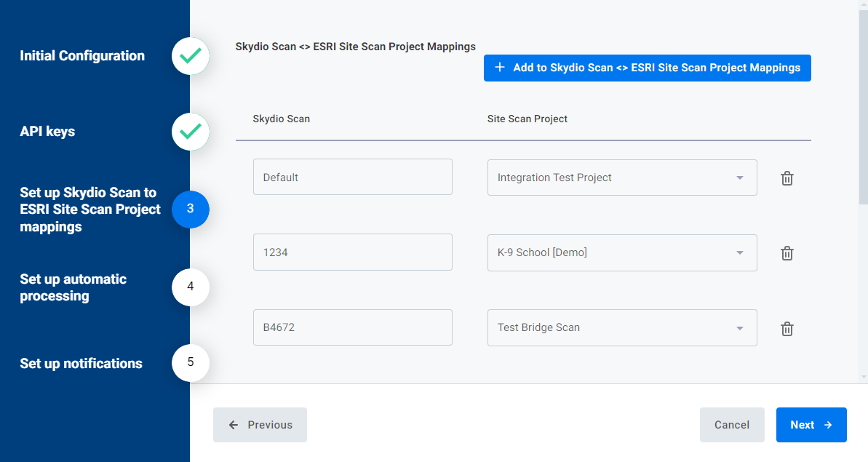
Task: Open K-9 School [Demo] dropdown
Action: [x=621, y=253]
